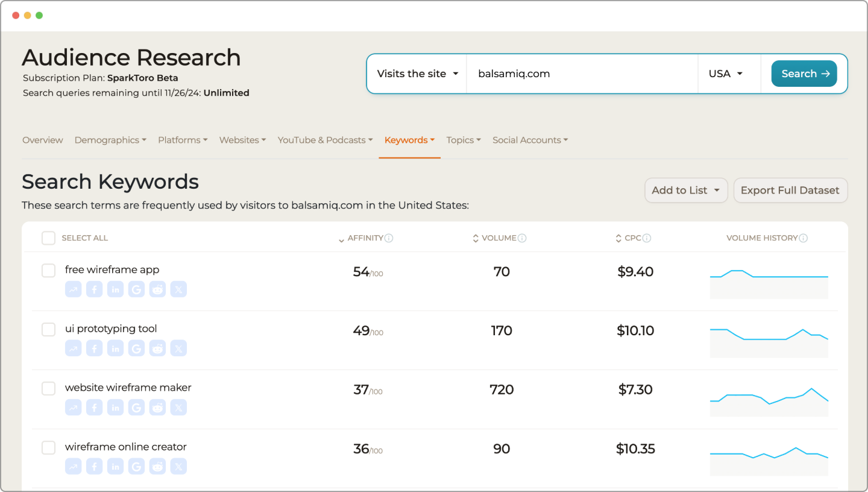This screenshot has height=492, width=868.
Task: Open Google icon for wireframe online creator
Action: click(x=136, y=467)
